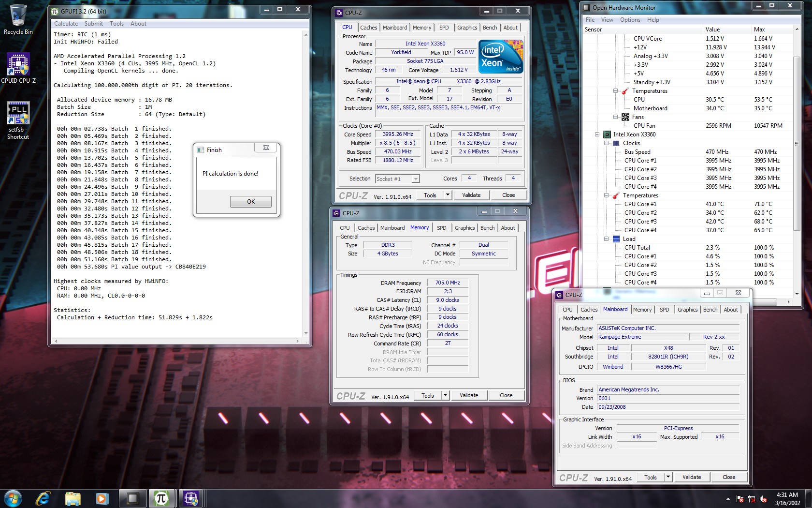Screen dimensions: 812x508
Task: Open the Recycle Bin desktop icon
Action: (x=18, y=20)
